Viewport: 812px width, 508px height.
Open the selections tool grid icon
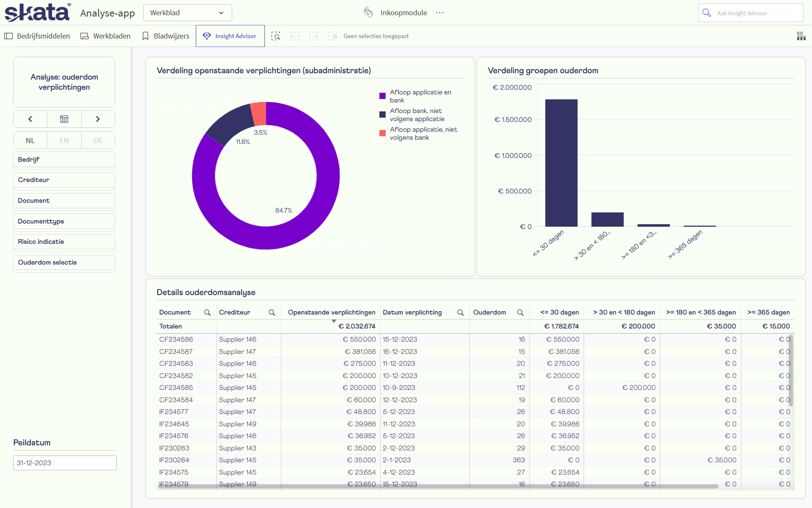pos(801,36)
